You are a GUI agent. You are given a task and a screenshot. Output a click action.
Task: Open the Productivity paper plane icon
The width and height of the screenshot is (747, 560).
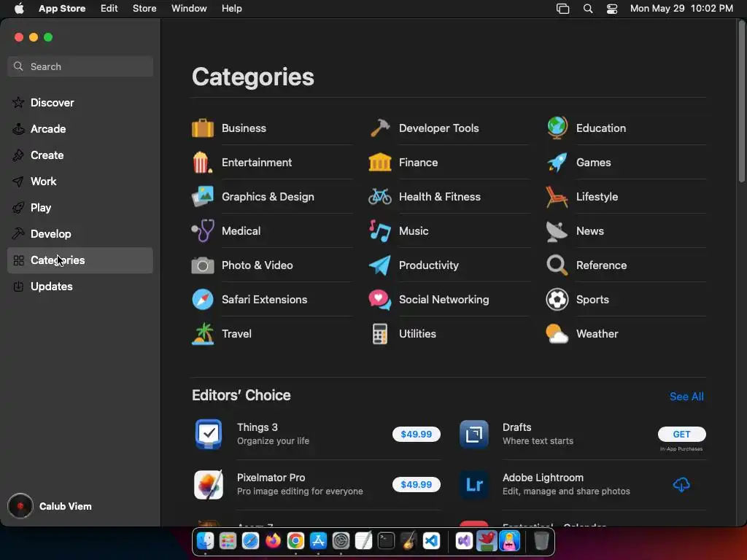pyautogui.click(x=379, y=265)
